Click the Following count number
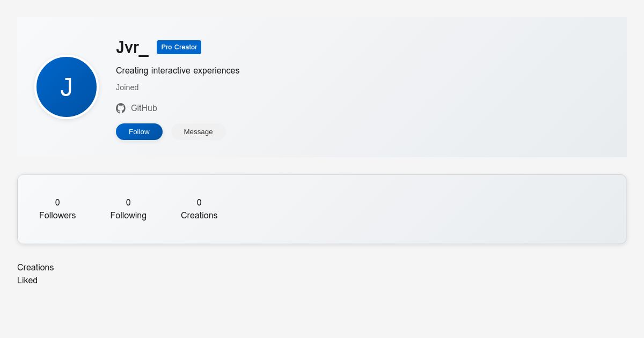 128,202
